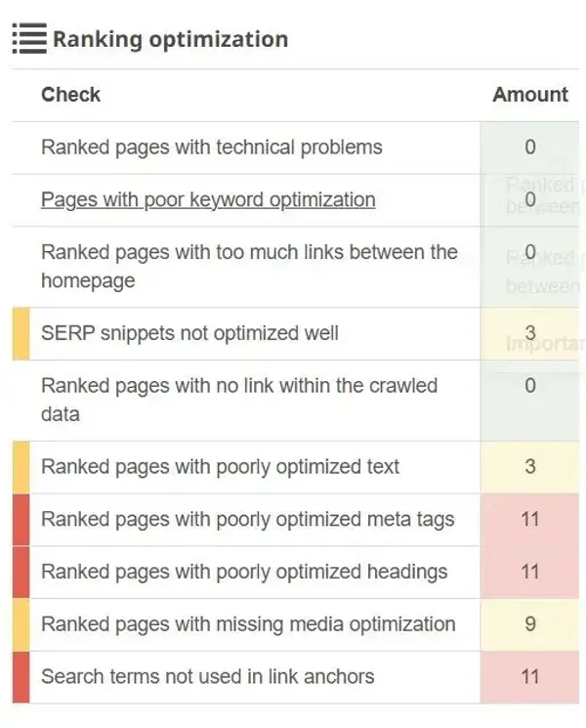
Task: Click the Ranking optimization heading
Action: [x=170, y=39]
